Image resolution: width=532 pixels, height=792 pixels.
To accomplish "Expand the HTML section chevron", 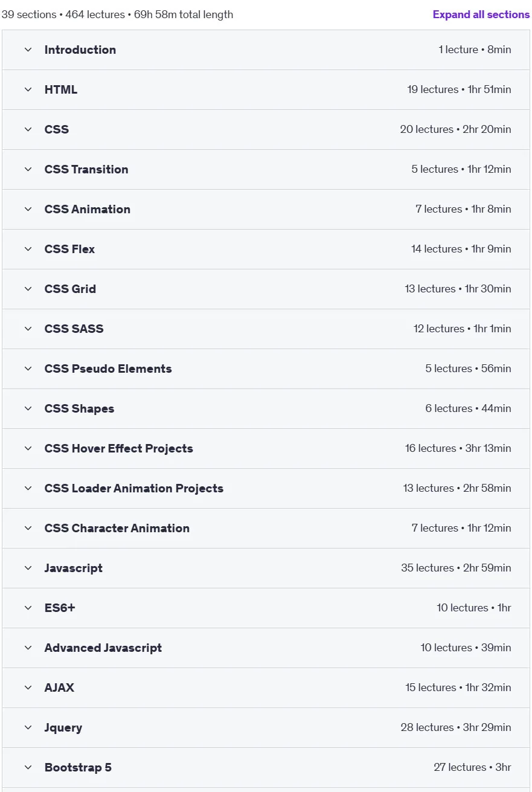I will 28,89.
